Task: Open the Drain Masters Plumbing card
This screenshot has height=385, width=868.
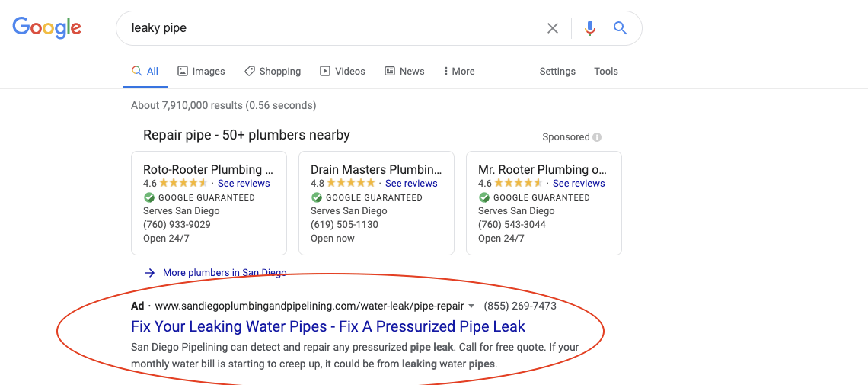Action: pos(376,204)
